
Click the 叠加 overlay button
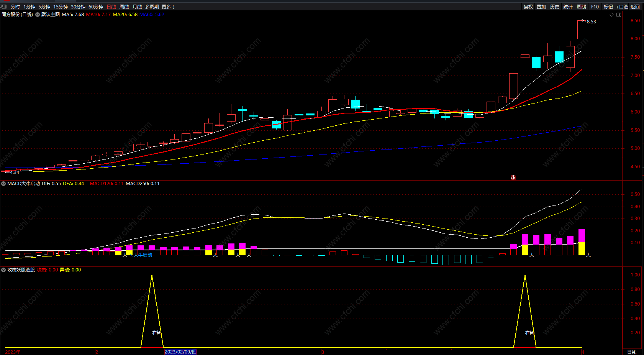pyautogui.click(x=541, y=7)
